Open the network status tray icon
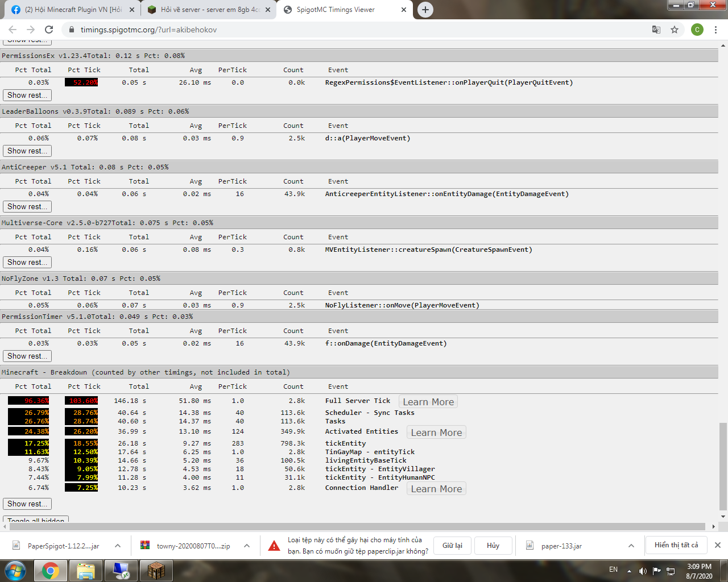Image resolution: width=728 pixels, height=582 pixels. coord(671,571)
